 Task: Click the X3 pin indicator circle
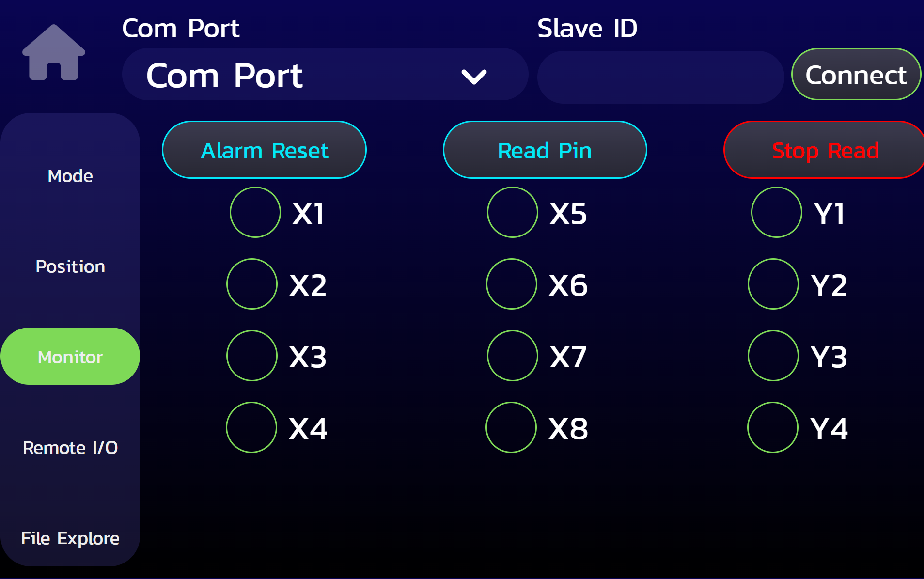click(x=252, y=356)
